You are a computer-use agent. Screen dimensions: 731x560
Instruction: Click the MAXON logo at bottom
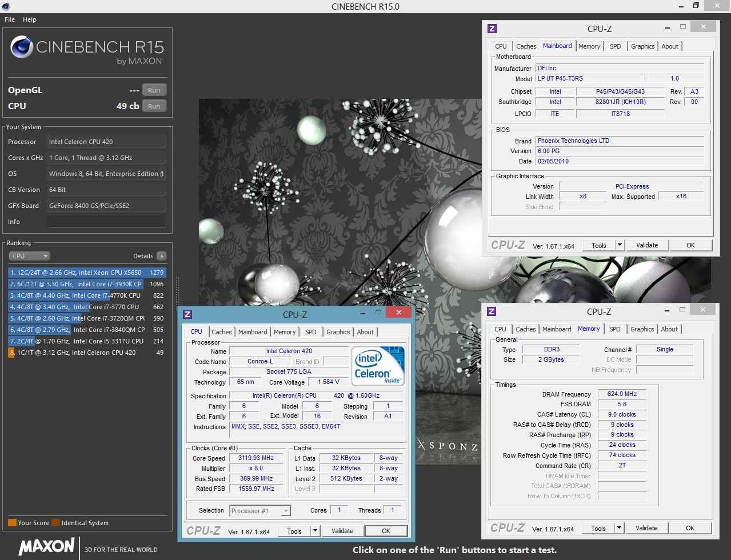[x=47, y=547]
